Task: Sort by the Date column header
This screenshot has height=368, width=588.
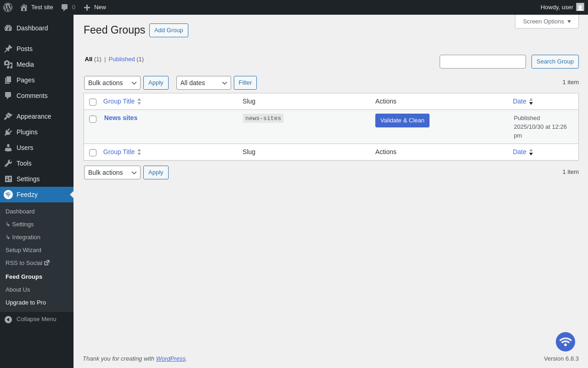Action: click(x=520, y=101)
